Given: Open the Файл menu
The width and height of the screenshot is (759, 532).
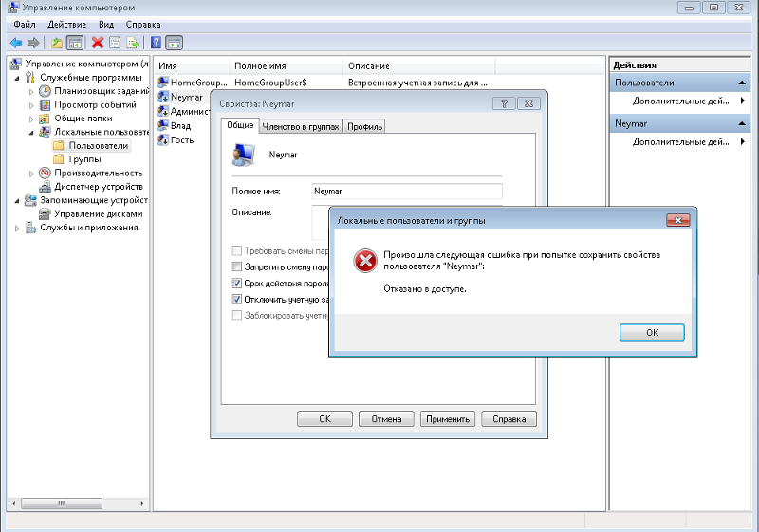Looking at the screenshot, I should coord(25,25).
